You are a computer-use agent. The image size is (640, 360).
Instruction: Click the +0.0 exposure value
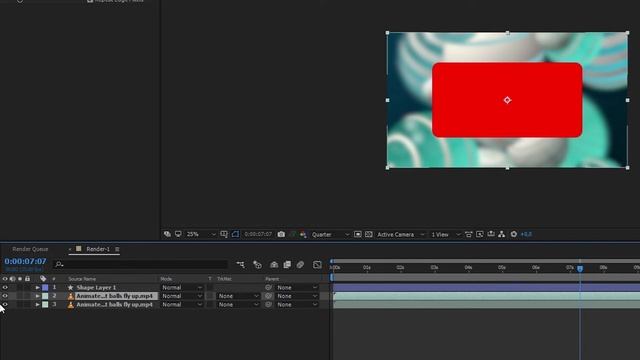tap(526, 235)
